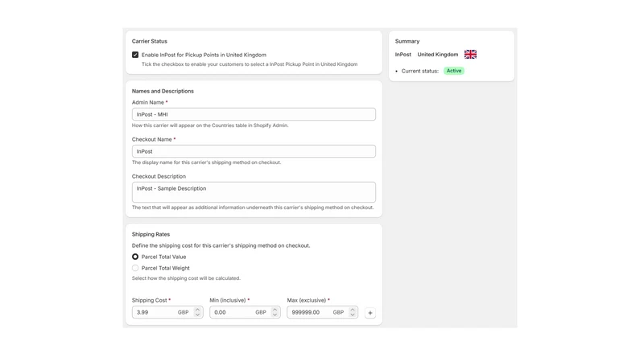Add a new shipping rate row with plus button
This screenshot has width=644, height=362.
(x=370, y=313)
